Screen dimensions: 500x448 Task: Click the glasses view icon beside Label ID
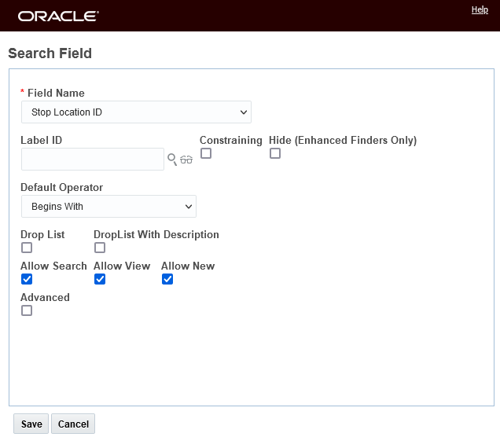point(186,160)
